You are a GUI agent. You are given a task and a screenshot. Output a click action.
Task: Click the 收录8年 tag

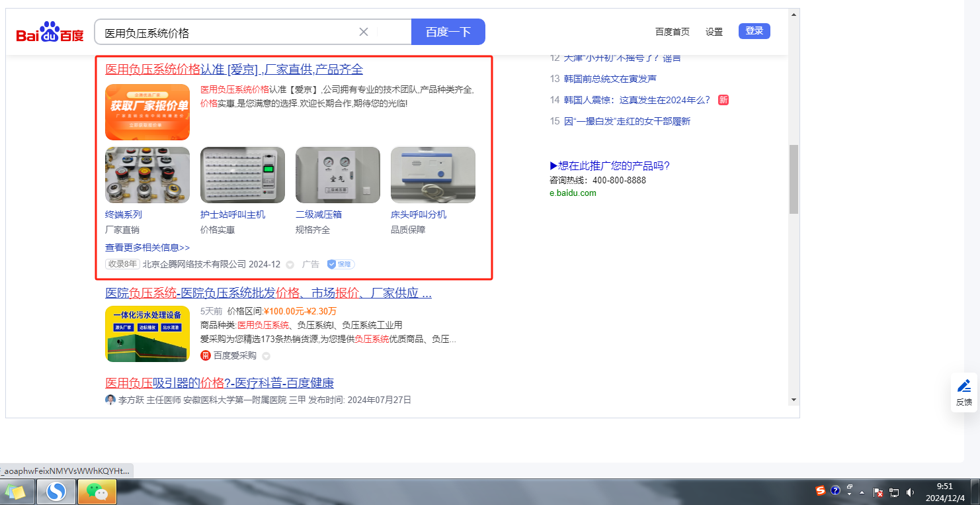coord(122,264)
